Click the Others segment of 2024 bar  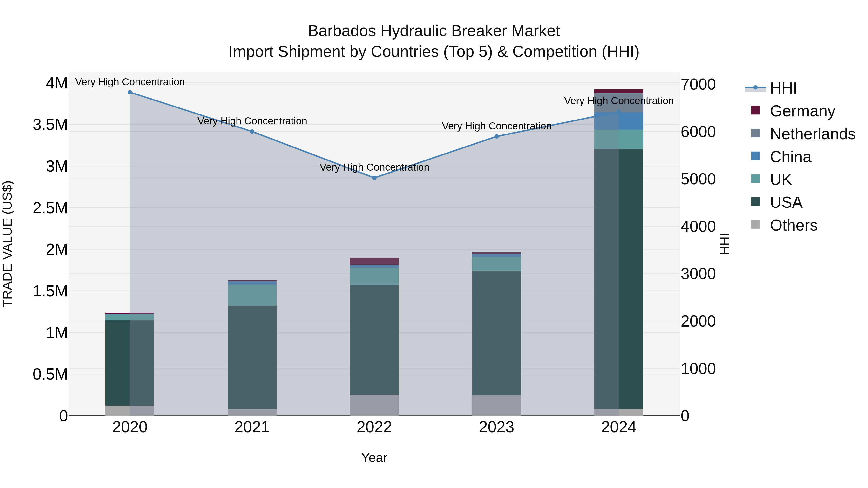[619, 412]
